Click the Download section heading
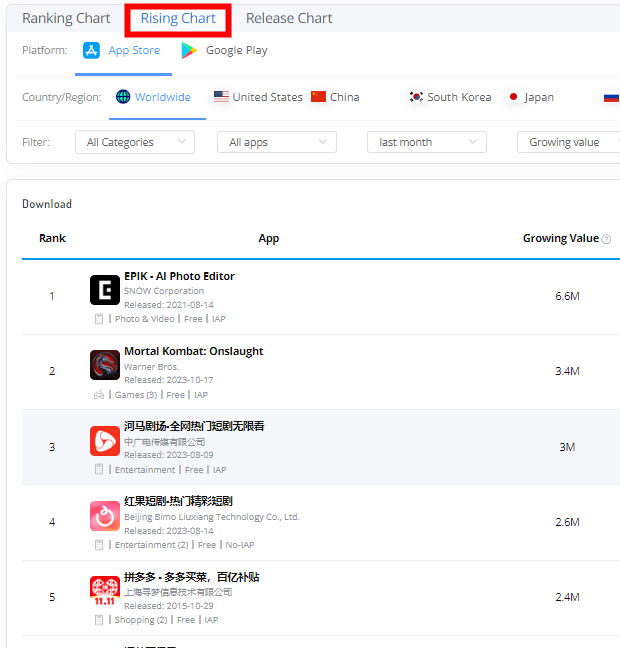Screen dimensions: 620x648 (x=47, y=204)
